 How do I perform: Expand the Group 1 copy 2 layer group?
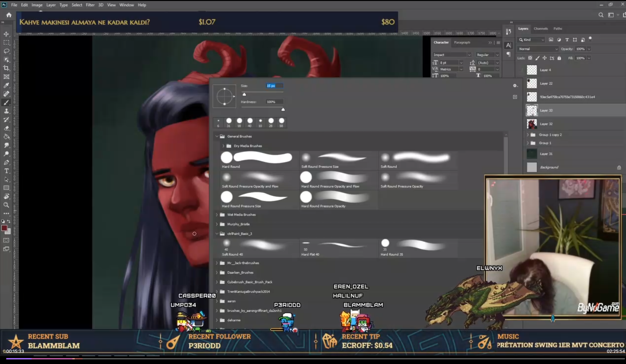(x=528, y=135)
